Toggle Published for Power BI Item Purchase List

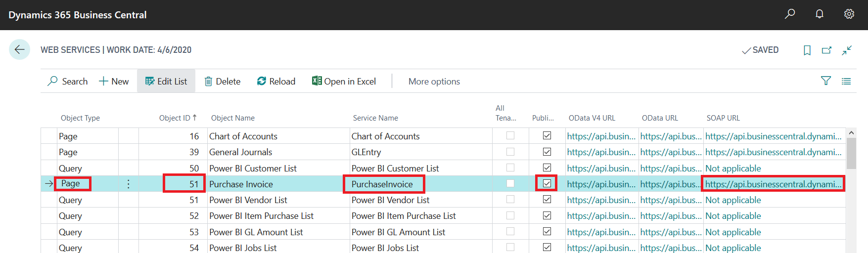pyautogui.click(x=547, y=215)
